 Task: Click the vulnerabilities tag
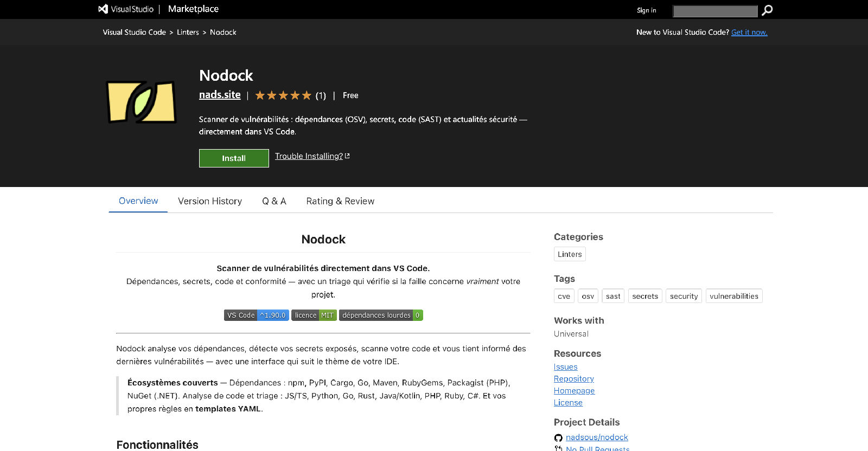734,296
